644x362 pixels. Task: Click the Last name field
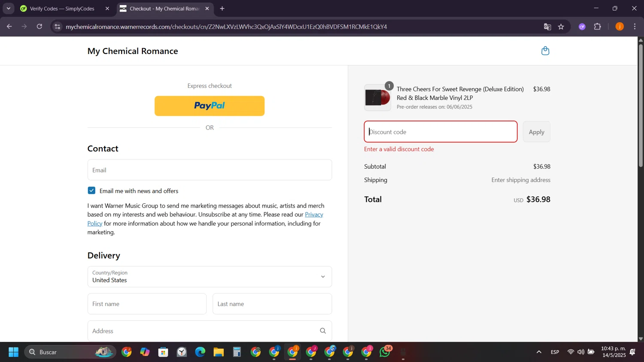click(272, 304)
